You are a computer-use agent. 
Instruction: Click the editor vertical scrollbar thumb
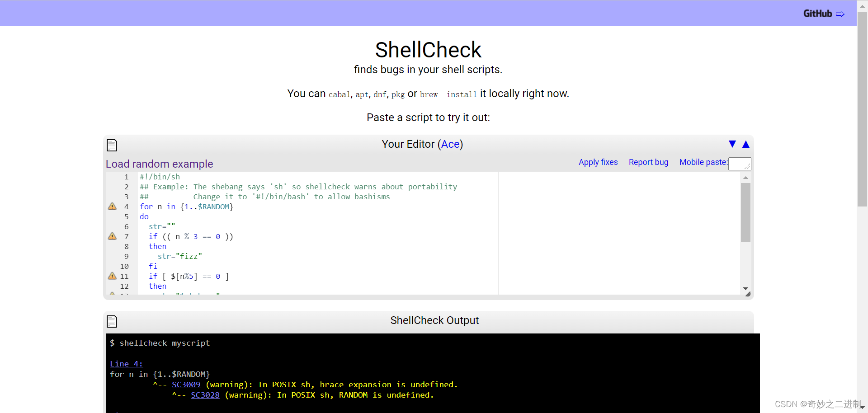point(745,212)
